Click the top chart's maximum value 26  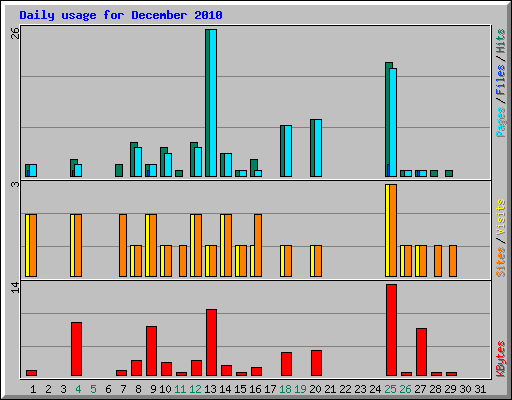click(x=15, y=33)
